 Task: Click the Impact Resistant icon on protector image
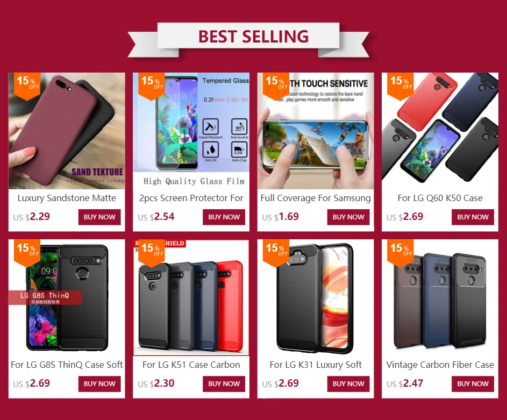point(211,129)
